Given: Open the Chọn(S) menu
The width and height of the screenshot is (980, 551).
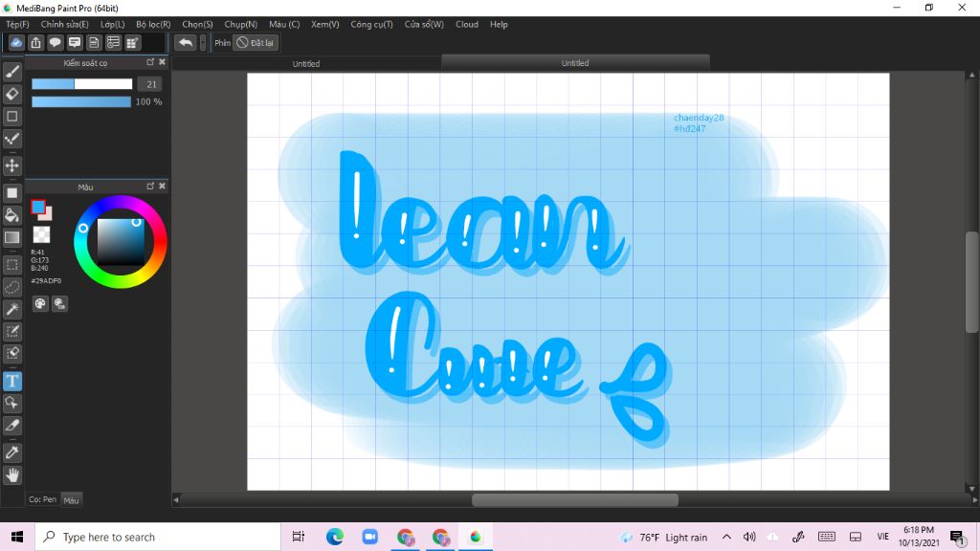Looking at the screenshot, I should tap(197, 24).
